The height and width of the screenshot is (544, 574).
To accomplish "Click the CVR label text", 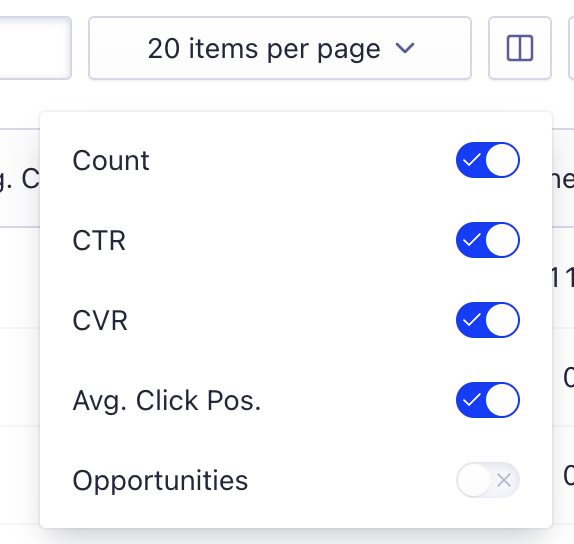I will [x=100, y=320].
